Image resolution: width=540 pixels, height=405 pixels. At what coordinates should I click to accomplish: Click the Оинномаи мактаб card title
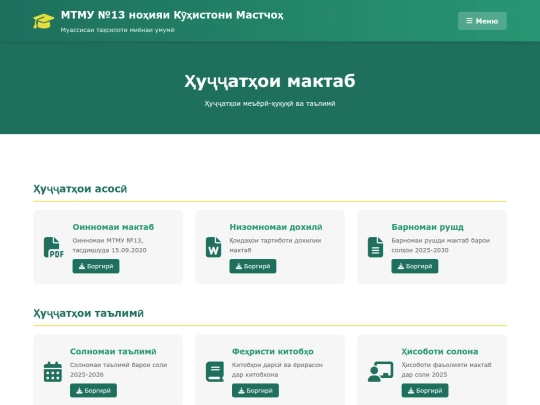(x=113, y=227)
